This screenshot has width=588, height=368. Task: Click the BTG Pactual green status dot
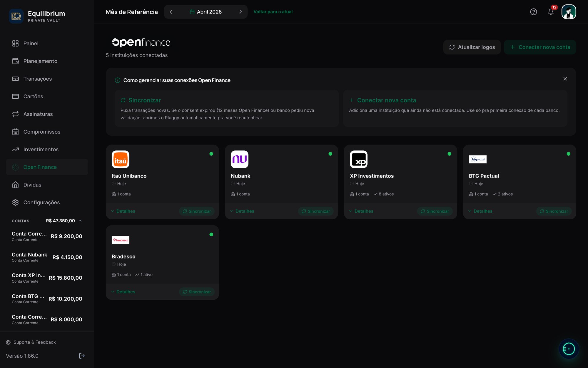click(x=569, y=154)
